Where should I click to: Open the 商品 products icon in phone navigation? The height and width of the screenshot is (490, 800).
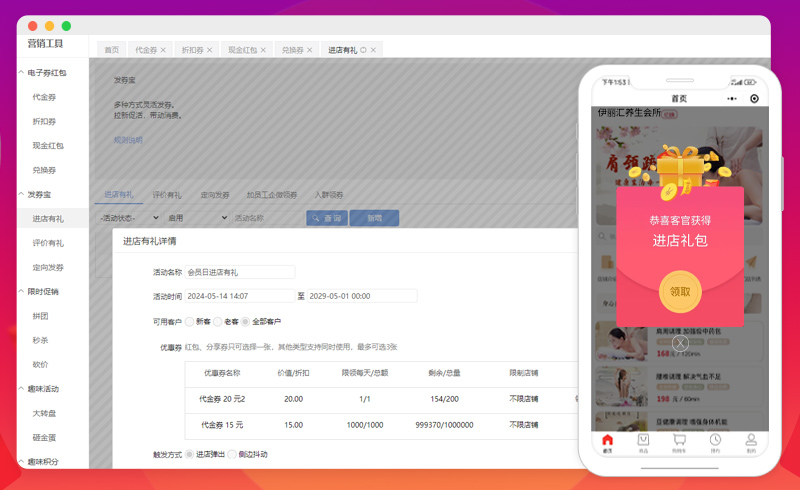[x=643, y=442]
